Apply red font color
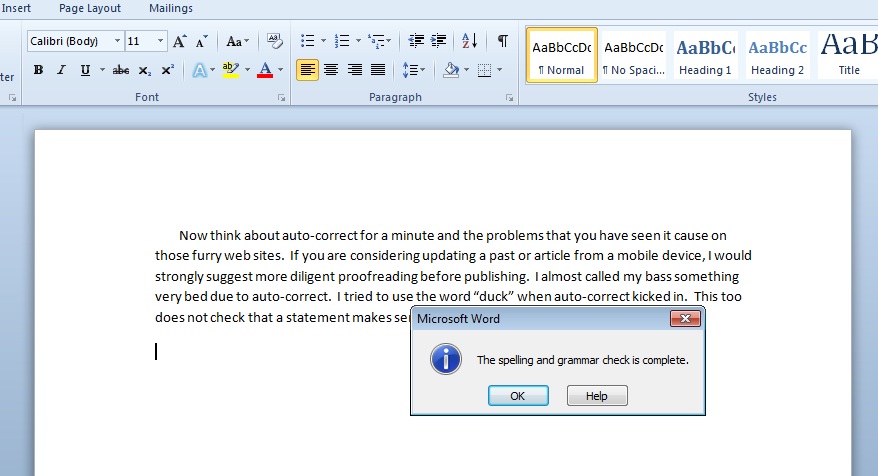Image resolution: width=878 pixels, height=476 pixels. point(265,70)
